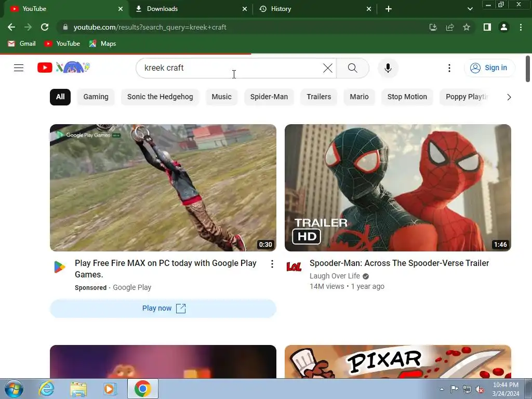This screenshot has width=532, height=399.
Task: Bookmark this page with star icon
Action: point(467,27)
